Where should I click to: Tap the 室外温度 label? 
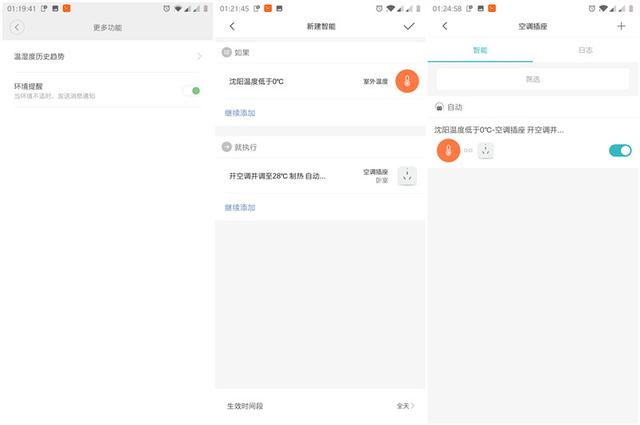tap(376, 82)
